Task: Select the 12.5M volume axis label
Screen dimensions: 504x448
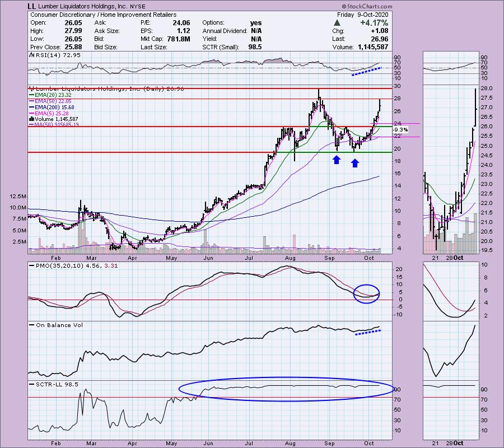Action: click(18, 197)
